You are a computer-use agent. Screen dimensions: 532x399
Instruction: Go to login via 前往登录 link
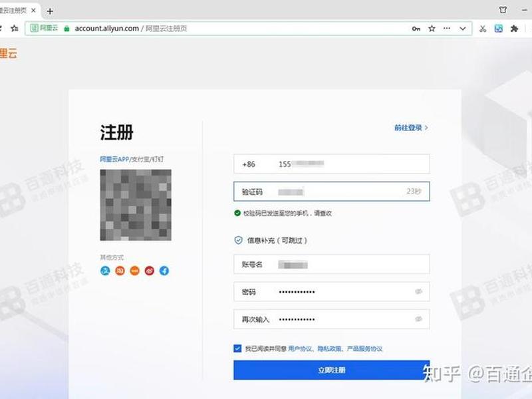pos(411,128)
